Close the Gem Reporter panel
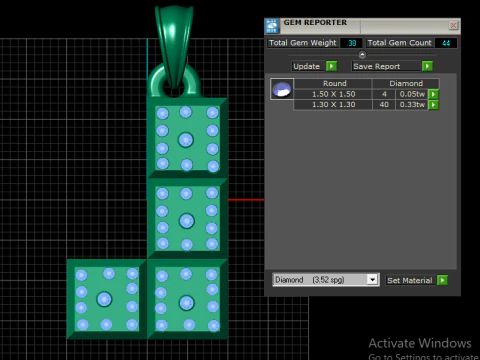This screenshot has width=480, height=360. click(x=453, y=25)
